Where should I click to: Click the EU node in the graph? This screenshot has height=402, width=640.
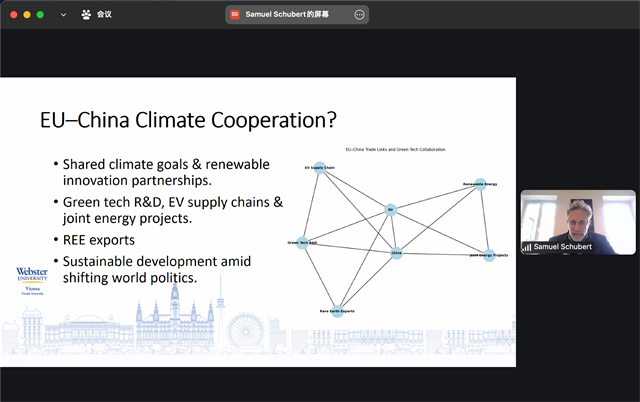point(390,210)
